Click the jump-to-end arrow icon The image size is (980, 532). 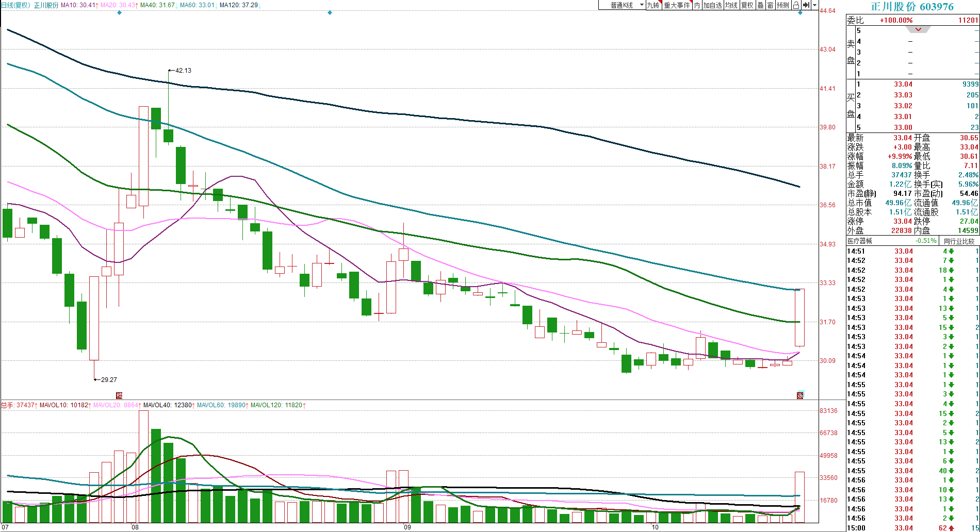[x=806, y=5]
